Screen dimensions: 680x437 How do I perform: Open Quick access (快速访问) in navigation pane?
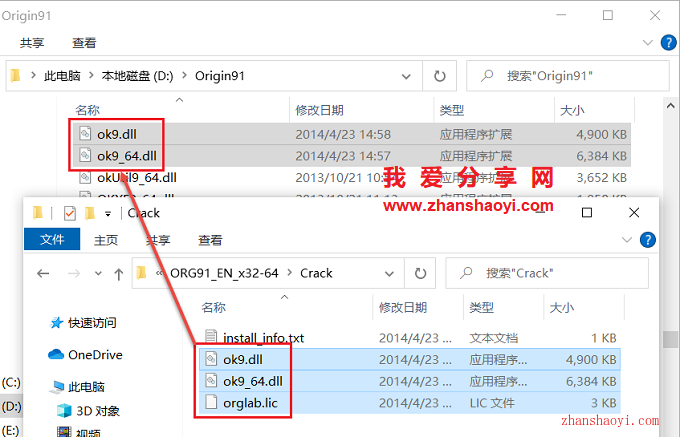click(x=83, y=323)
